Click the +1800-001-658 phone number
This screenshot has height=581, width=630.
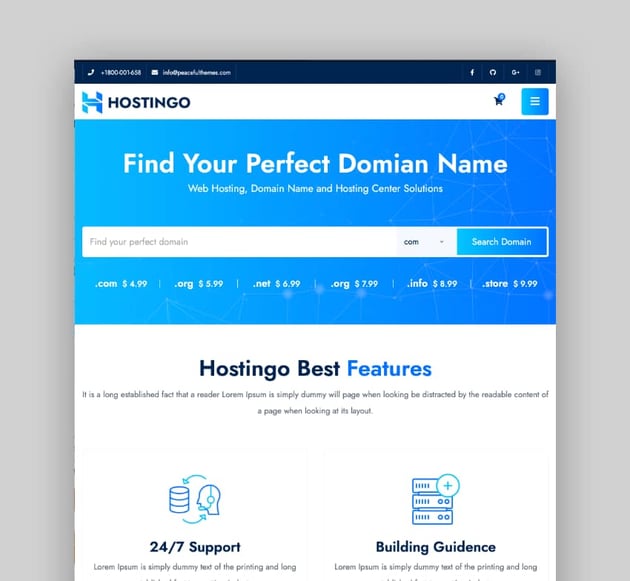[121, 73]
